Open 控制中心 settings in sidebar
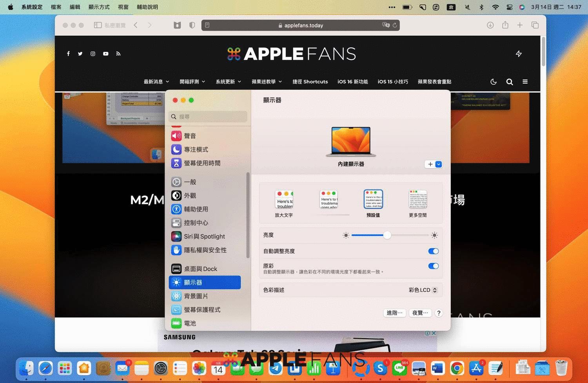The width and height of the screenshot is (588, 383). (x=196, y=223)
